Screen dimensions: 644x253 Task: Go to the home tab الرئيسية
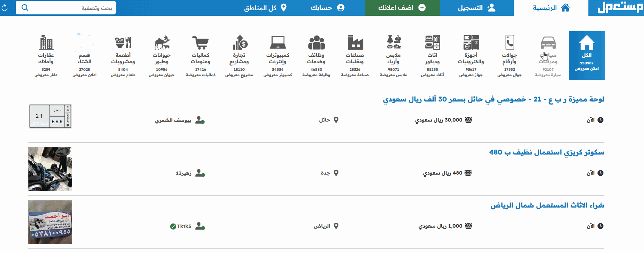(x=551, y=8)
